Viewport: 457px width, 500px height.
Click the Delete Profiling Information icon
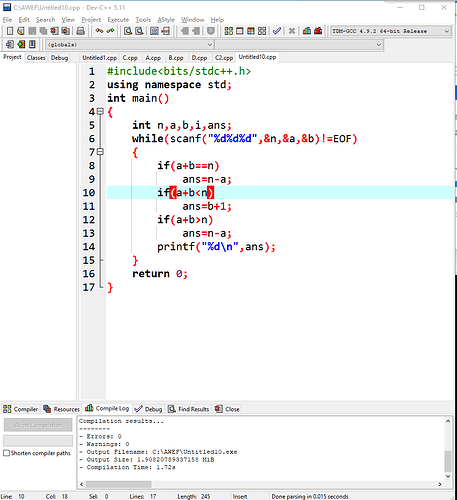[x=318, y=31]
